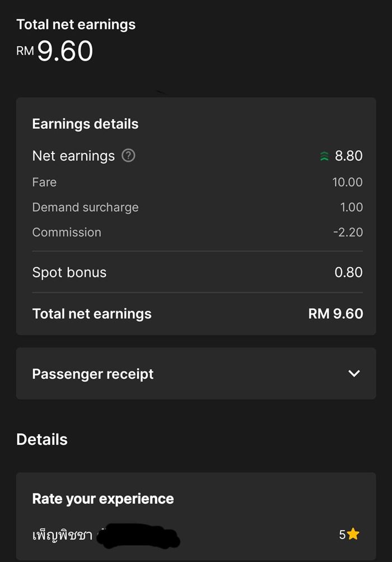Open the Passenger receipt section label
The width and height of the screenshot is (392, 562).
click(92, 374)
